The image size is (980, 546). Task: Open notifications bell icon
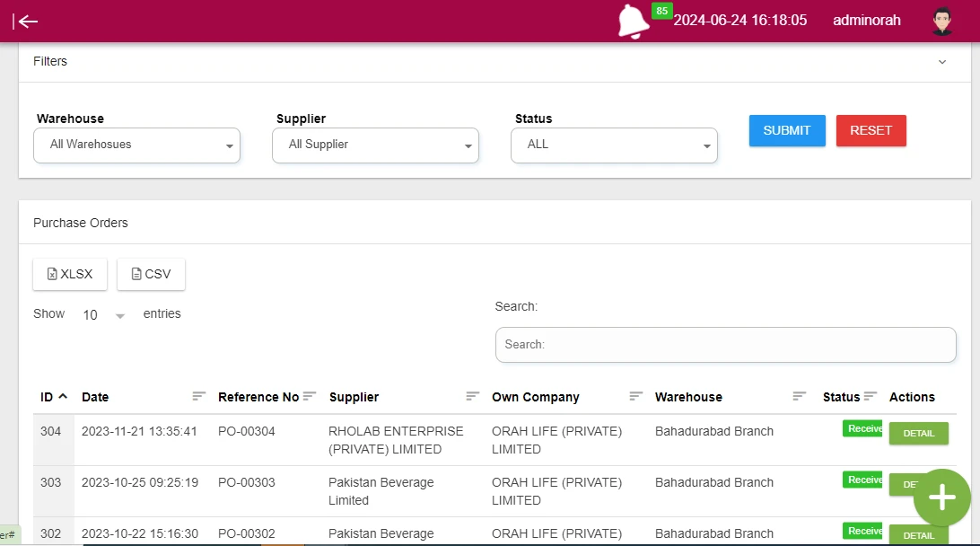(633, 22)
